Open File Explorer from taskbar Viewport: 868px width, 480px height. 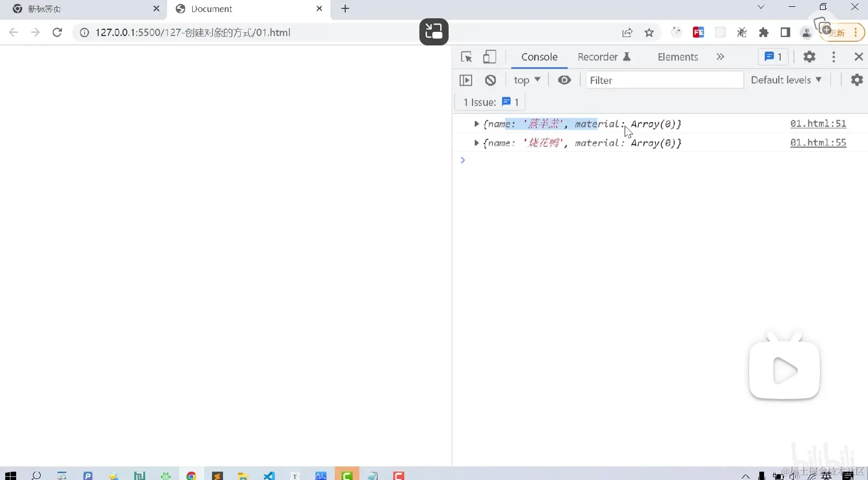click(x=243, y=475)
